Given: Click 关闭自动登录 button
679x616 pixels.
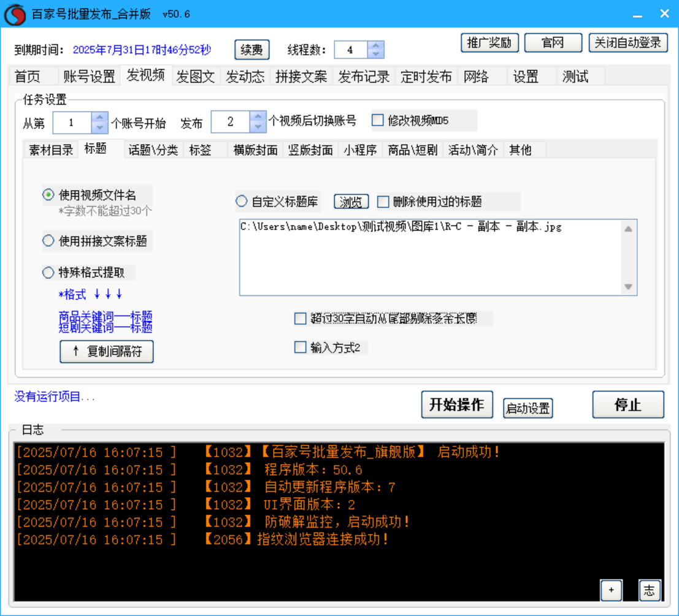Looking at the screenshot, I should pos(628,43).
